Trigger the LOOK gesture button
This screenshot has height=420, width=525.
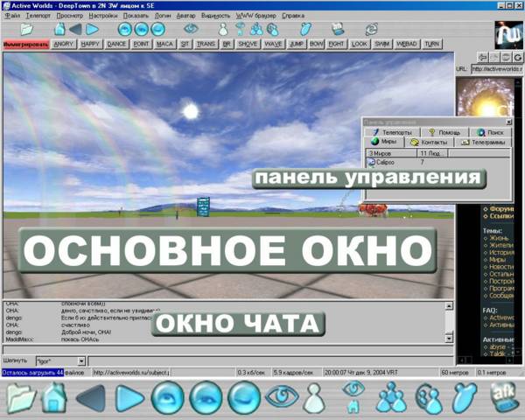[360, 45]
